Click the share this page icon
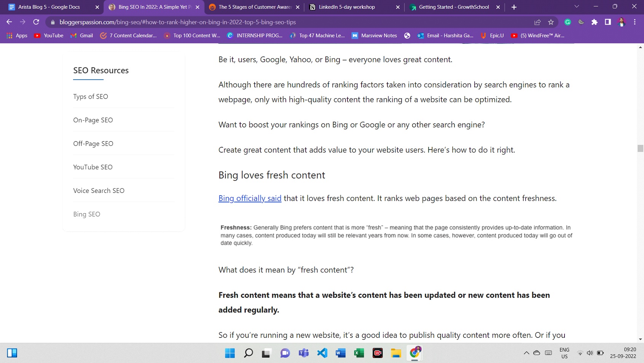The width and height of the screenshot is (644, 363). point(537,22)
